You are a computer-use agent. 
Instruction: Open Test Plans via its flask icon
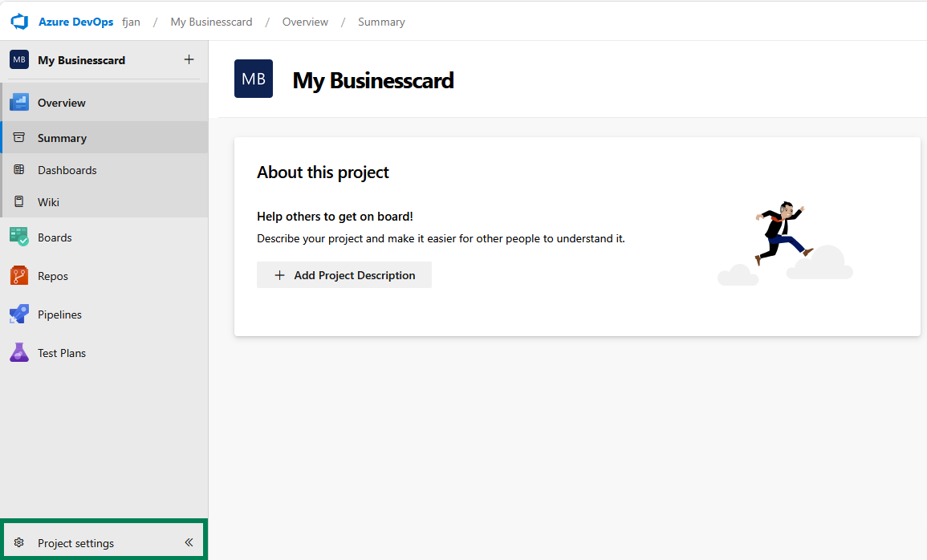pos(19,352)
